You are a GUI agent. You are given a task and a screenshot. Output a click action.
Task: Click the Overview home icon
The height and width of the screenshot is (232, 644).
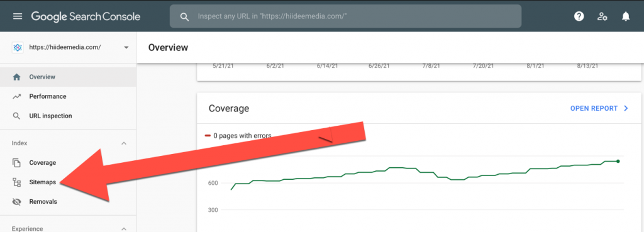(17, 77)
